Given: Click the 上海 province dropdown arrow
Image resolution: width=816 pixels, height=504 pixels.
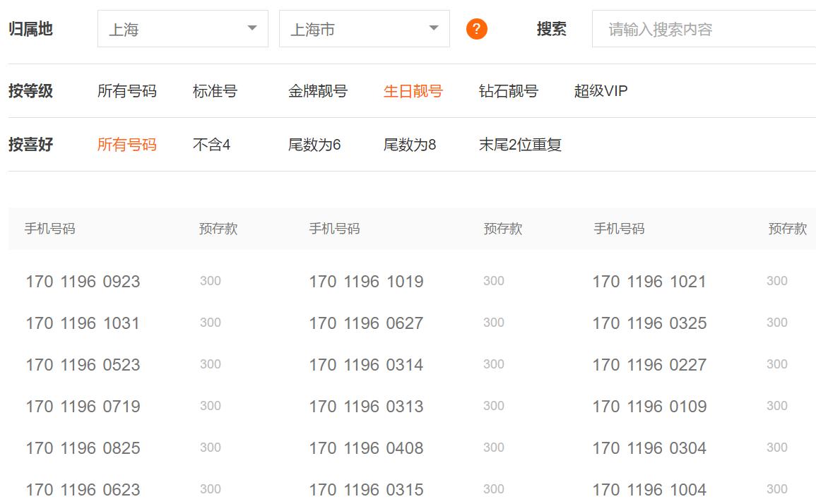Looking at the screenshot, I should [252, 29].
